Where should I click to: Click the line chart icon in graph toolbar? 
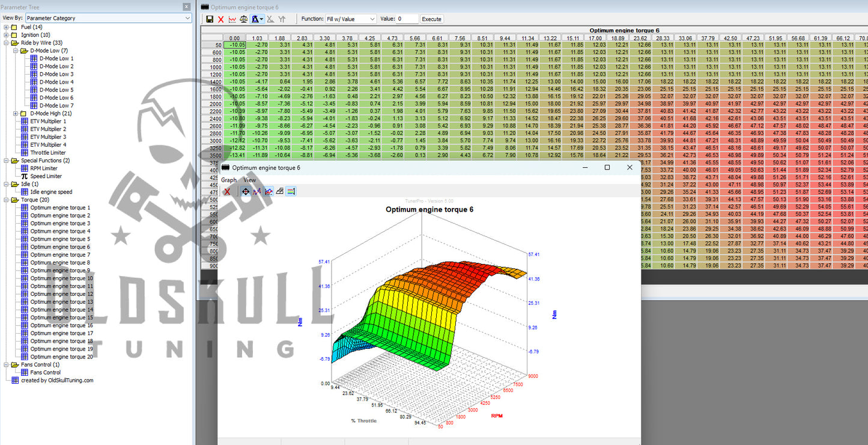[x=269, y=191]
